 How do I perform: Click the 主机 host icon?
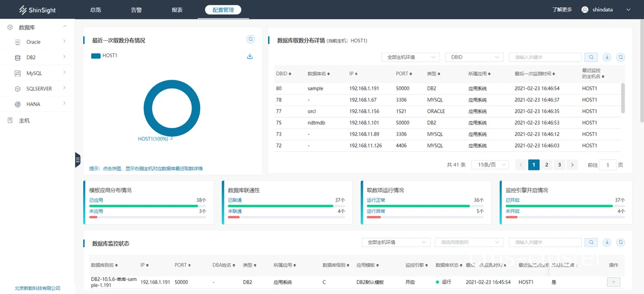(10, 120)
